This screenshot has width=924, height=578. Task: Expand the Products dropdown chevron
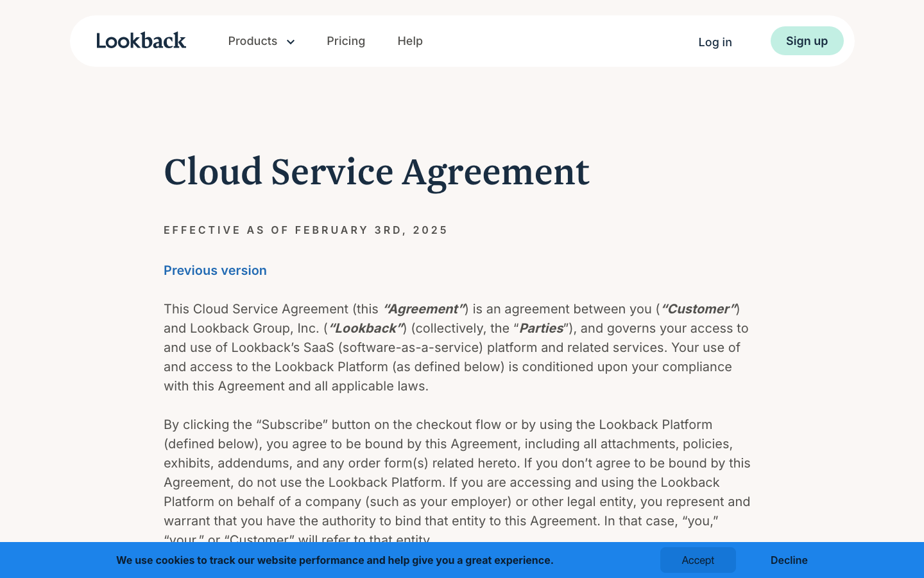(x=291, y=42)
